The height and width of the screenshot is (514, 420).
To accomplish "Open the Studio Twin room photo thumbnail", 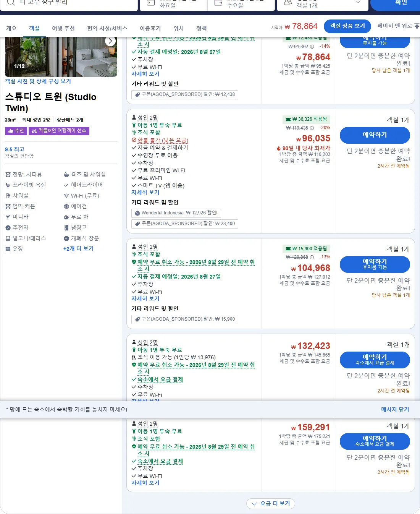I will click(x=61, y=57).
